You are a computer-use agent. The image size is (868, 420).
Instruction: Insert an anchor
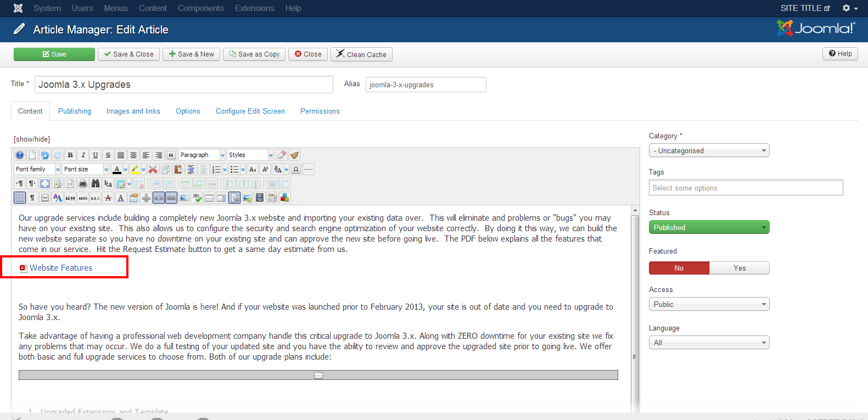146,198
